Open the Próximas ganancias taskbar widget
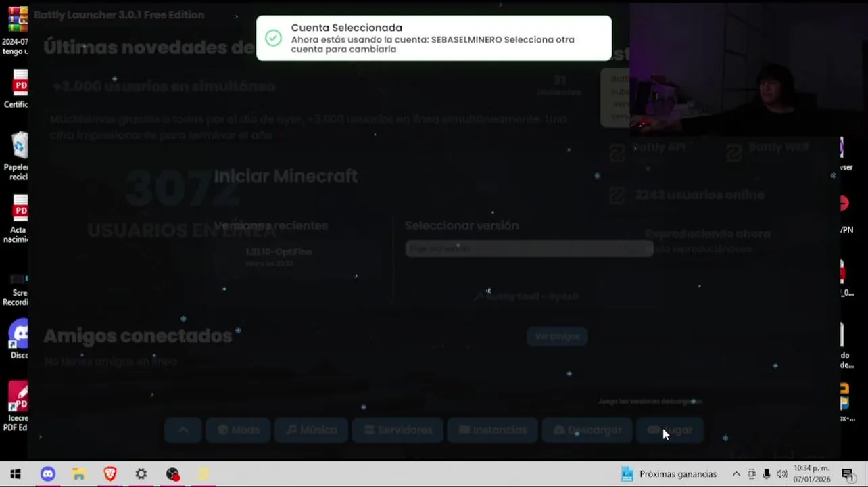This screenshot has width=868, height=487. 669,474
